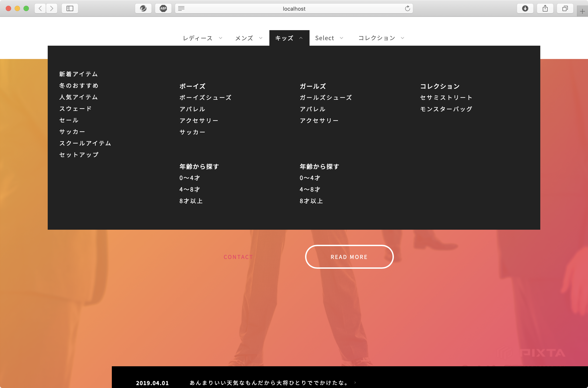588x388 pixels.
Task: Click the ボーイズシューズ menu item
Action: (205, 97)
